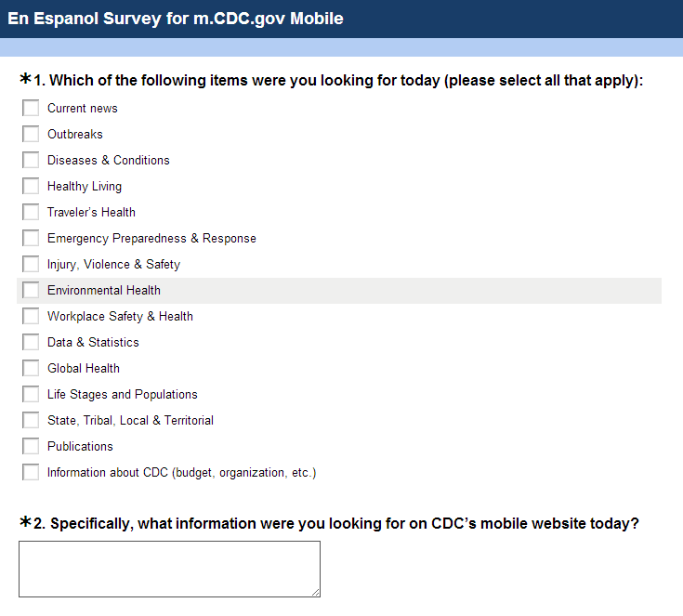Select the Diseases & Conditions checkbox

31,160
